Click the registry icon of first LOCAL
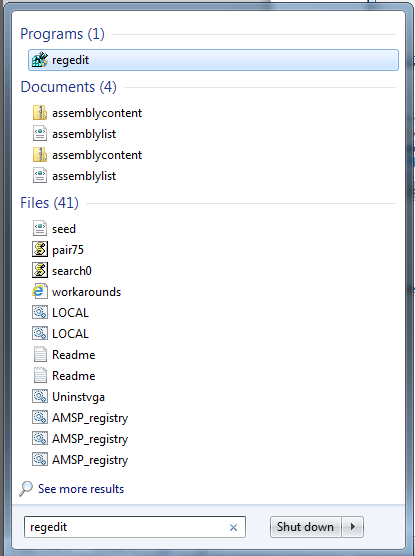Screen dimensions: 415x556 40,312
